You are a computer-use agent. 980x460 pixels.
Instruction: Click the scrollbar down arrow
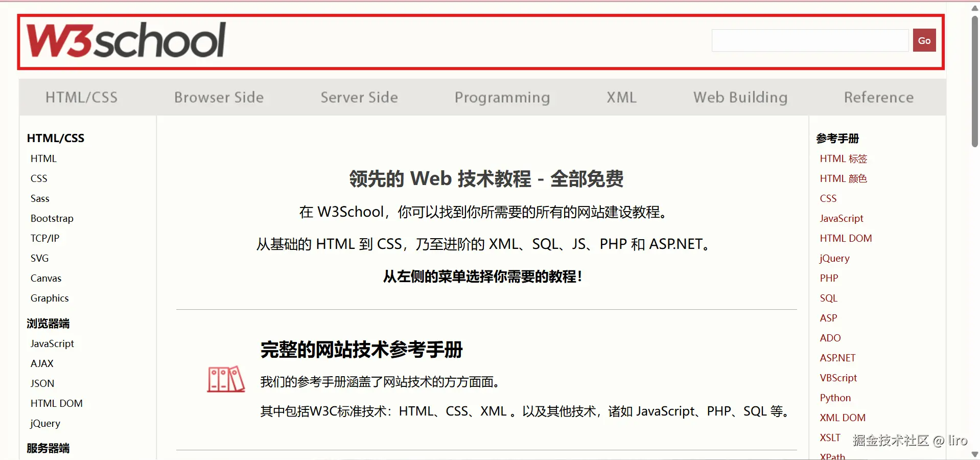point(975,454)
